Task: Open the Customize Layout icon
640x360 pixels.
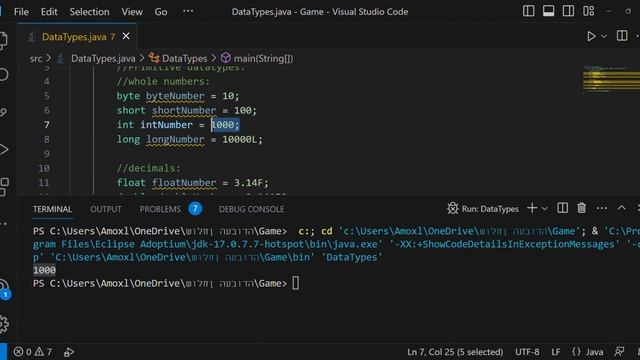Action: 589,11
